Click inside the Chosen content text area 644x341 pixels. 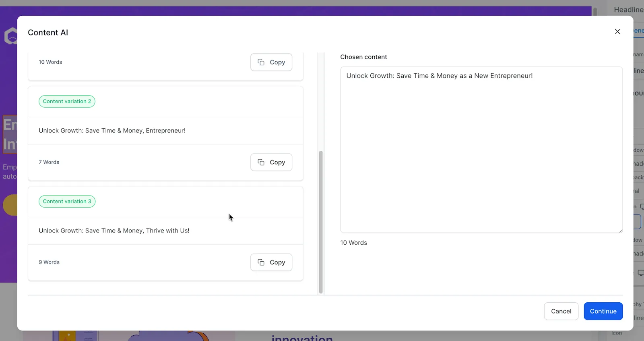[x=481, y=150]
